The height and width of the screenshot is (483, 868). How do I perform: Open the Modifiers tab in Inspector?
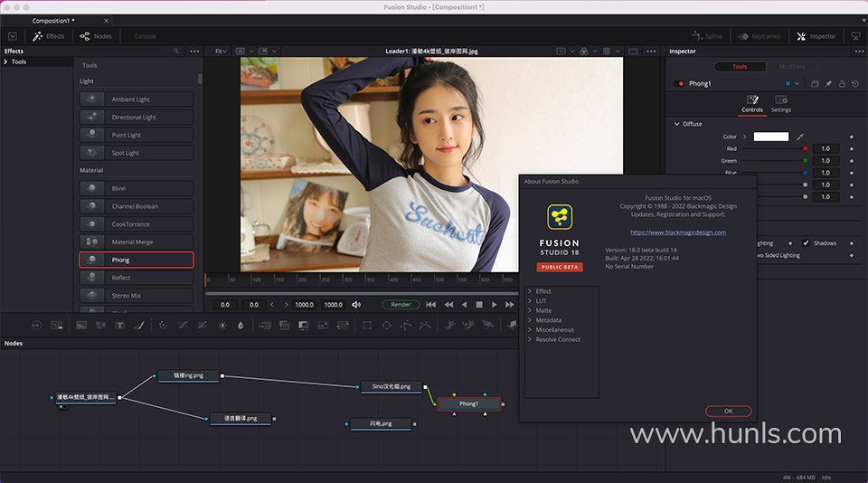coord(791,67)
